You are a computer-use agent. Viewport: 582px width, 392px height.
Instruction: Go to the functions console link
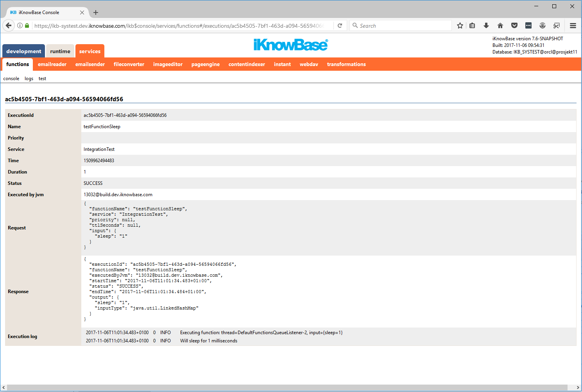pos(11,79)
